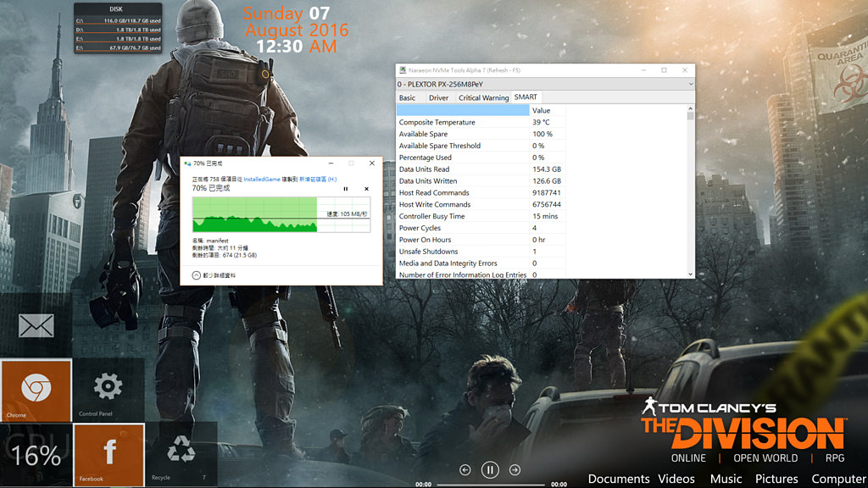This screenshot has height=488, width=868.
Task: Select the Power Cycles row
Action: (x=481, y=228)
